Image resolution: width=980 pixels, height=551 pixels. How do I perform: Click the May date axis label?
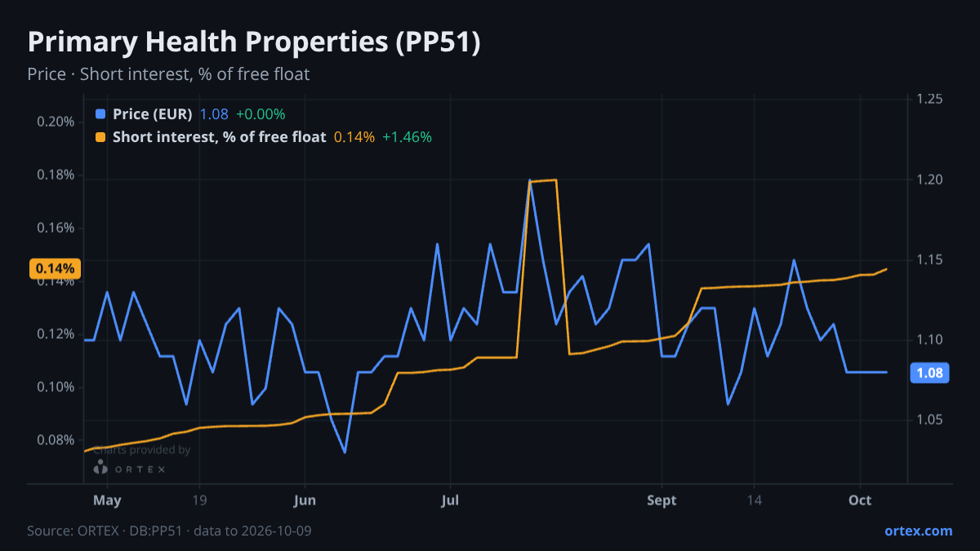(108, 500)
